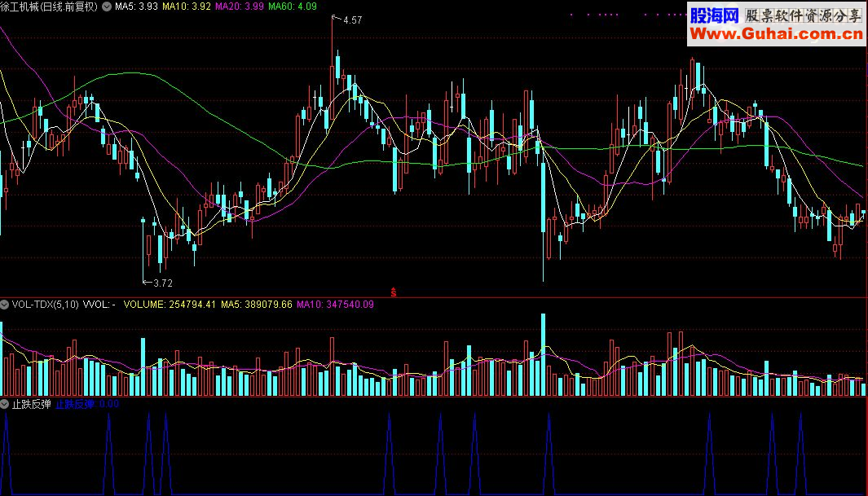Image resolution: width=868 pixels, height=496 pixels.
Task: Open the 止跌反弹 indicator dropdown arrow
Action: coord(4,404)
